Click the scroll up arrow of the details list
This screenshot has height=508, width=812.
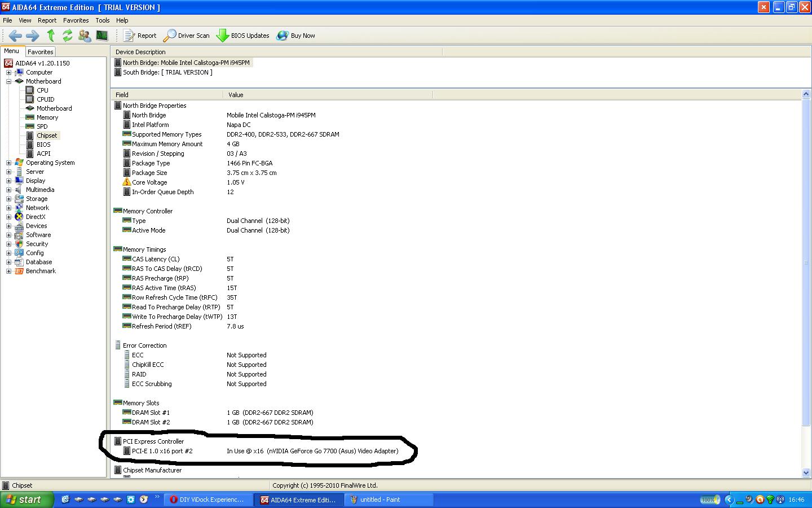point(806,94)
